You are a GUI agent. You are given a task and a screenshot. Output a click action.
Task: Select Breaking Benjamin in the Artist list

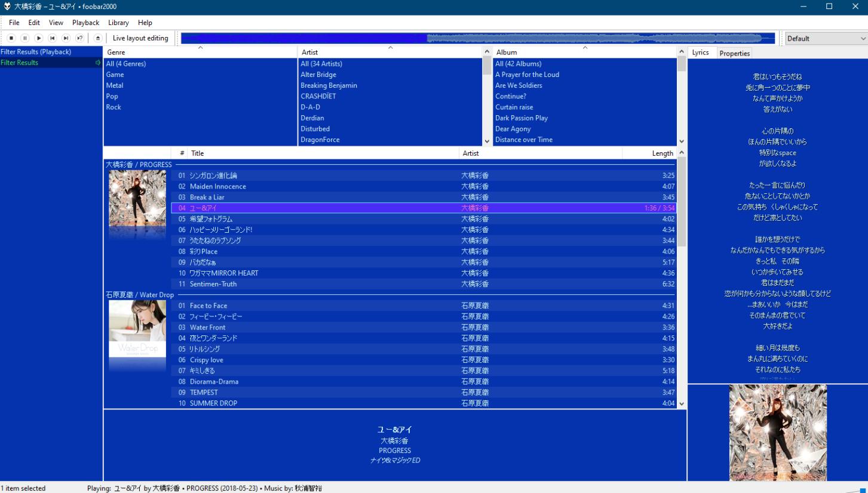[329, 85]
